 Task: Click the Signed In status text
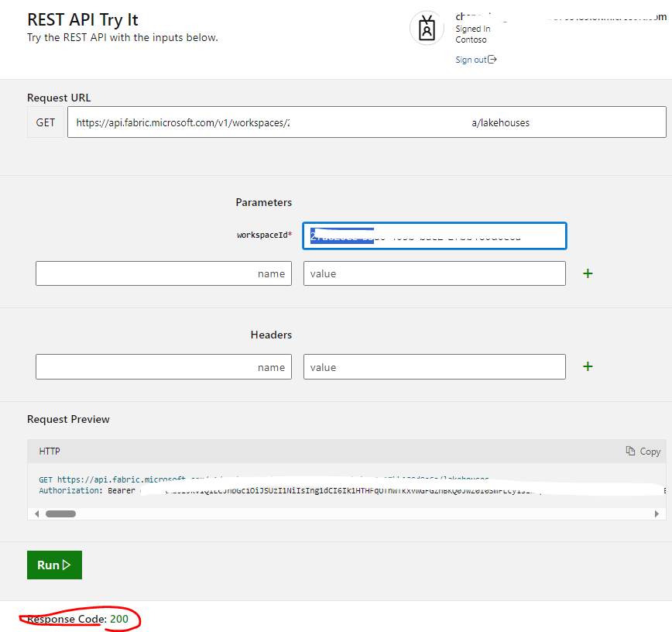(473, 29)
